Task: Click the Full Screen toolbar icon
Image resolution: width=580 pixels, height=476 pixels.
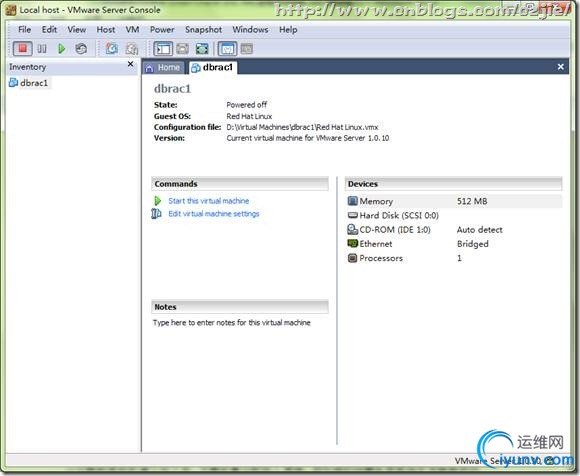Action: pyautogui.click(x=202, y=48)
